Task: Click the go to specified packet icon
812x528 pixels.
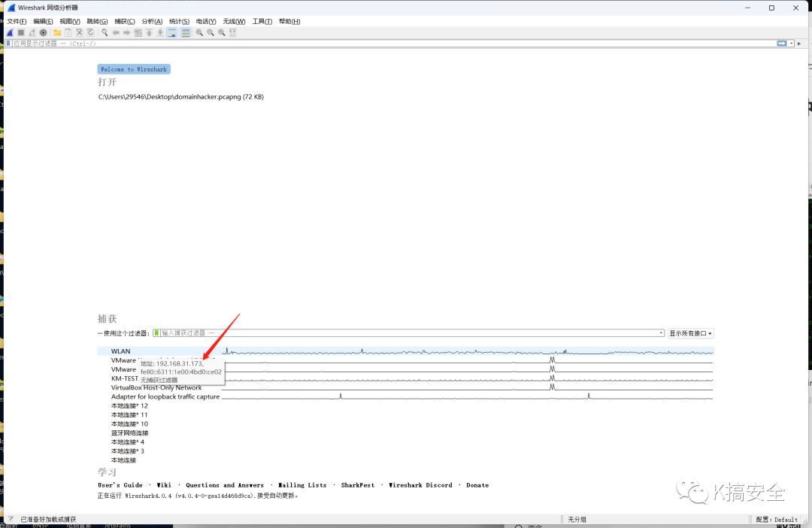Action: 138,32
